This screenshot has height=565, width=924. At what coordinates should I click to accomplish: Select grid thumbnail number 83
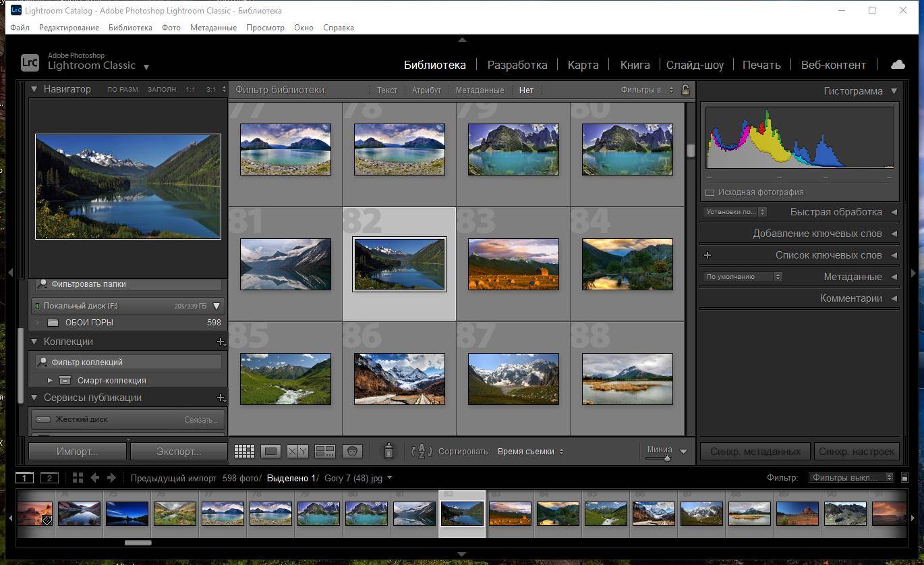pyautogui.click(x=513, y=264)
